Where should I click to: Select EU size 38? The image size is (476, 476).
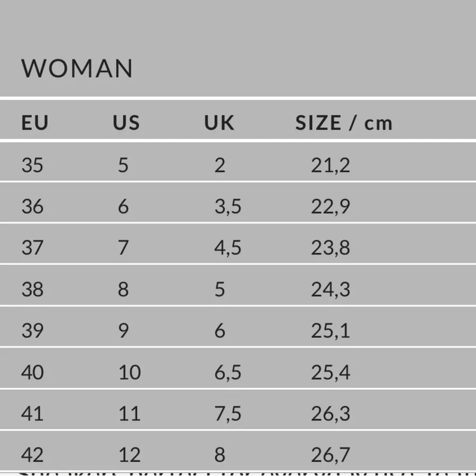[32, 289]
